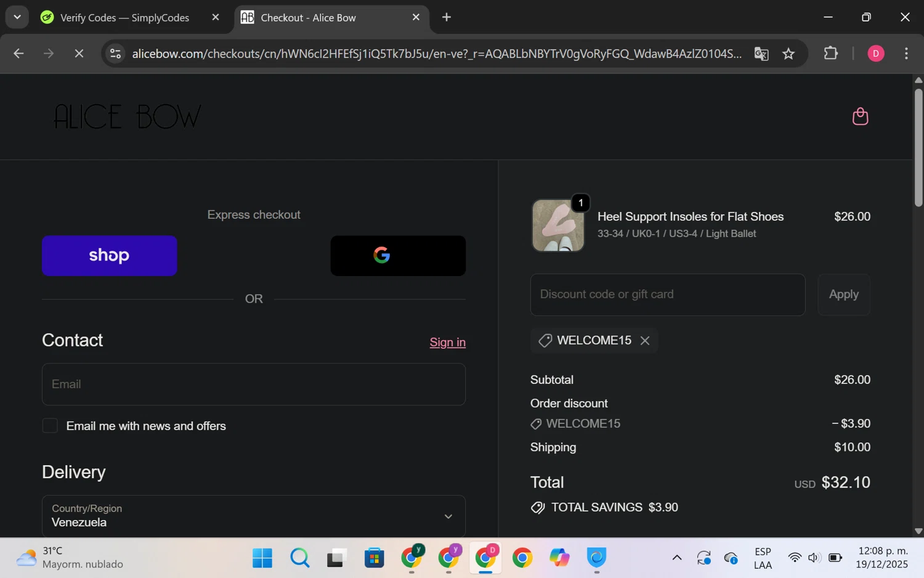Open the Country/Region Venezuela dropdown
This screenshot has width=924, height=578.
(x=254, y=516)
